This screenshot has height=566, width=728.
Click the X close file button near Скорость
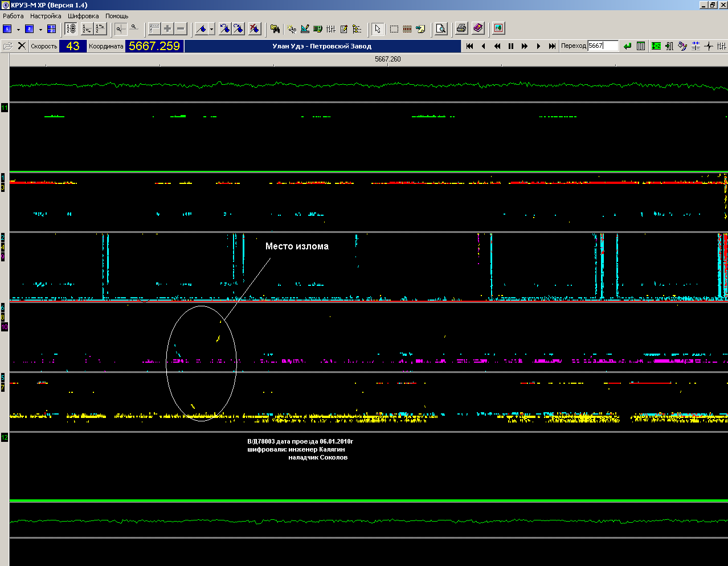(22, 46)
